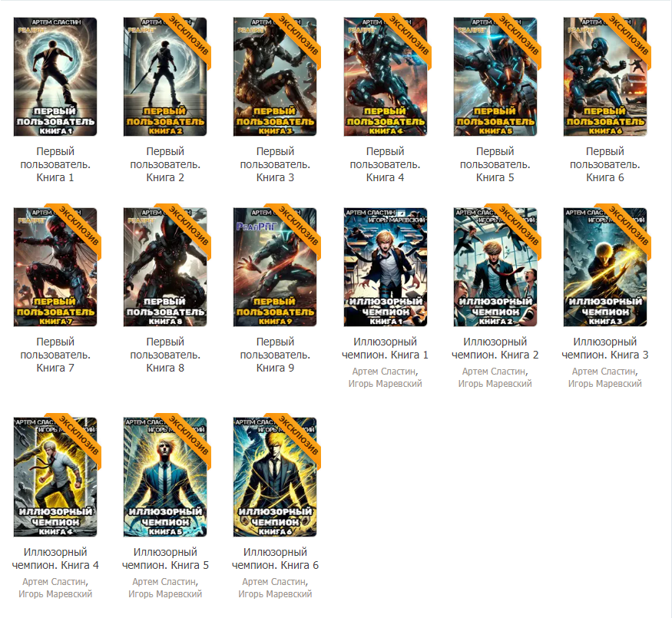This screenshot has height=618, width=672.
Task: Click title link 'Первый пользователь. Книга 1'
Action: pos(55,164)
